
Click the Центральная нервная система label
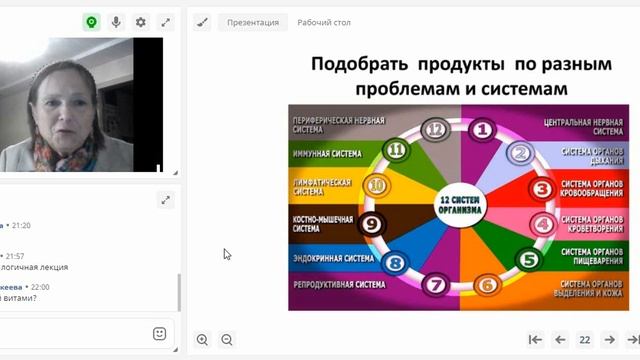click(x=583, y=127)
